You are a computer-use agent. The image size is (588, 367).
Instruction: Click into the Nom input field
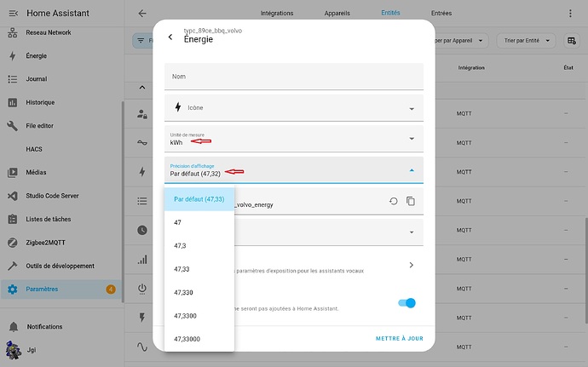[294, 77]
